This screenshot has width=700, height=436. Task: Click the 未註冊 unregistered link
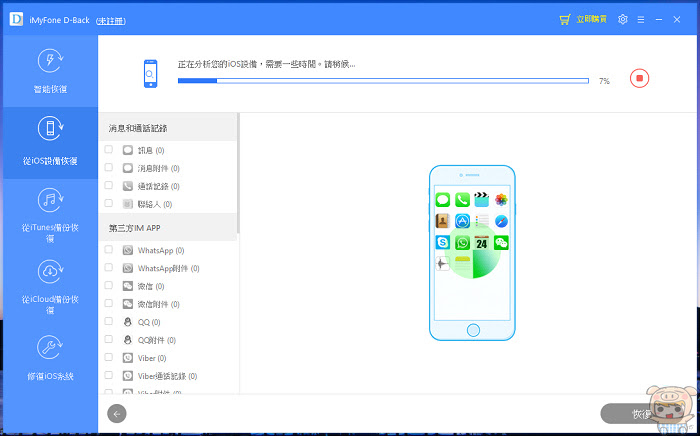(x=111, y=21)
